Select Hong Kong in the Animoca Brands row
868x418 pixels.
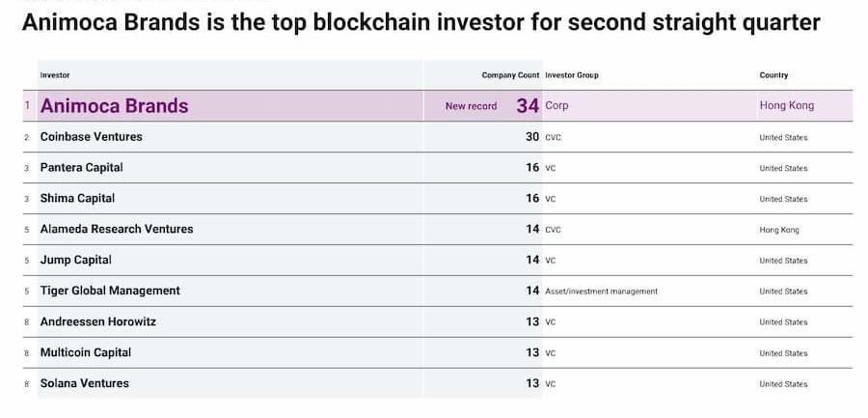point(787,106)
